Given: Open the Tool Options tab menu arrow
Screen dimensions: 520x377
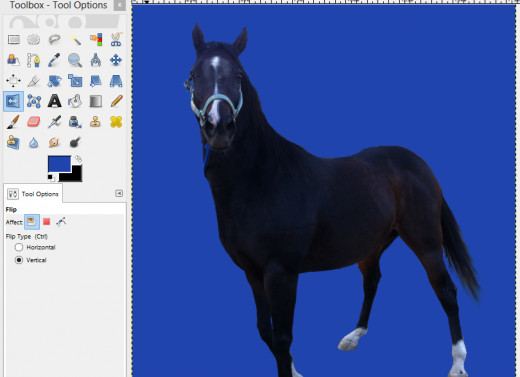Looking at the screenshot, I should tap(119, 193).
